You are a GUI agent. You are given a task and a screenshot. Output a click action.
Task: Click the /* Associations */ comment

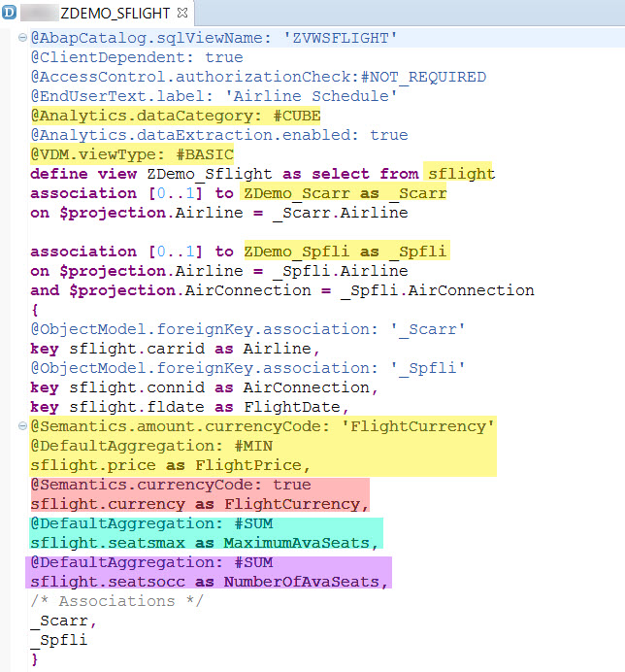117,601
